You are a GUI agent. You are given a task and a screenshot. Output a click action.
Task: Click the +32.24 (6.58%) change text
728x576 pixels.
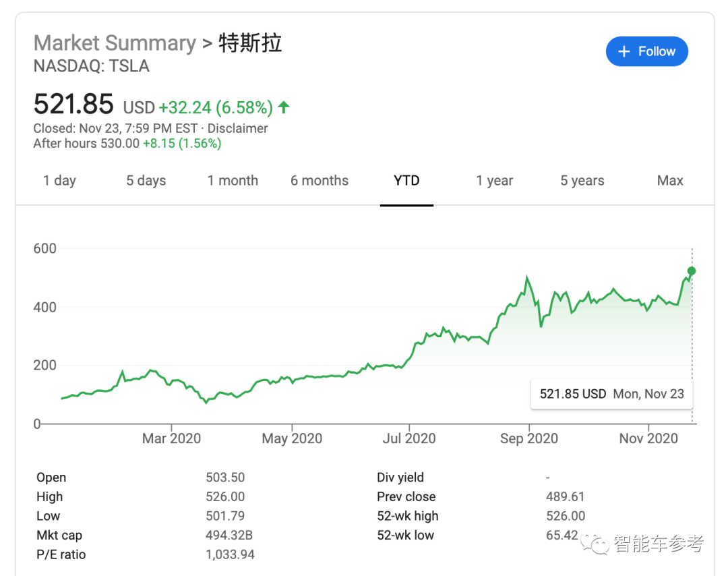[216, 108]
